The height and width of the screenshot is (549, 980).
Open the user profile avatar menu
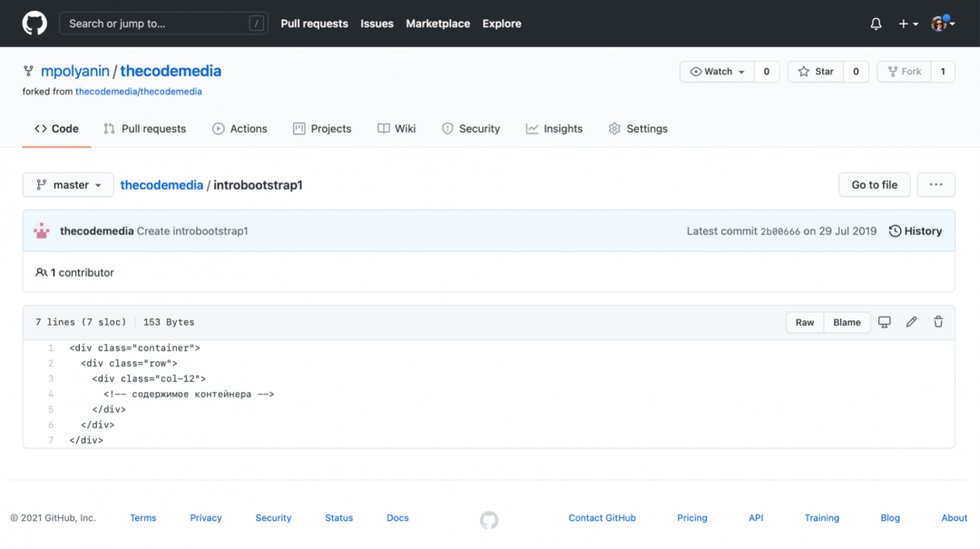(942, 24)
